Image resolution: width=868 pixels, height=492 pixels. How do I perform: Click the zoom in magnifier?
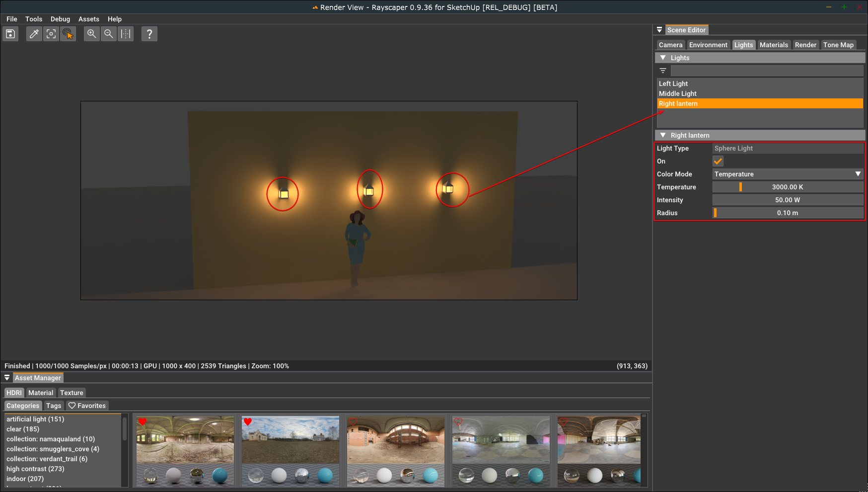click(91, 34)
